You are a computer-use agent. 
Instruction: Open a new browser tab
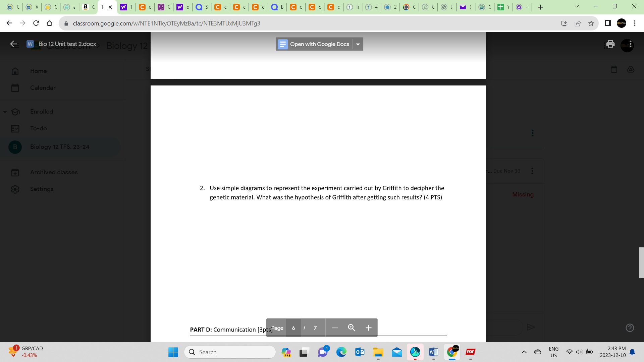point(540,7)
